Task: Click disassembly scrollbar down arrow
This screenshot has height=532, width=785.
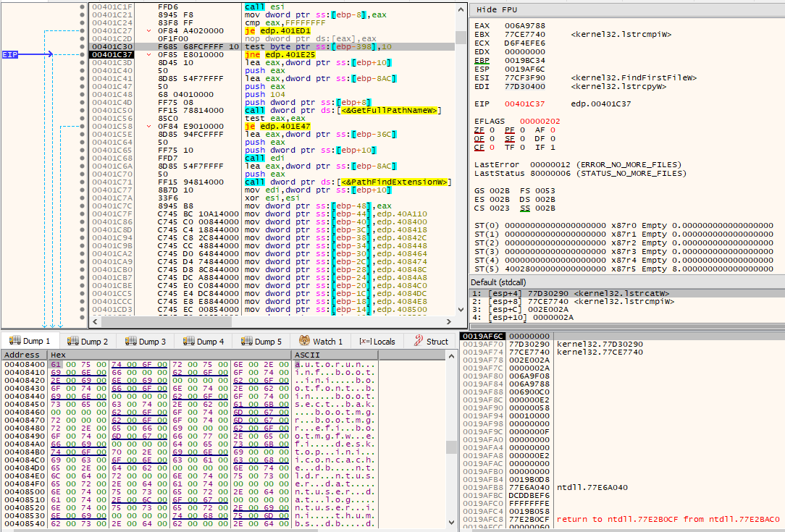Action: 461,311
